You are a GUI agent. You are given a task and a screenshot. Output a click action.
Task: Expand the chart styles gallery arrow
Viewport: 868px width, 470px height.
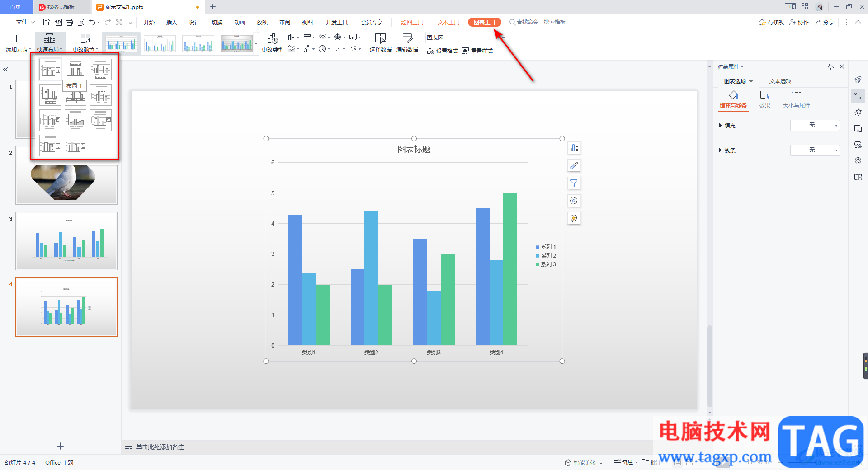[256, 44]
